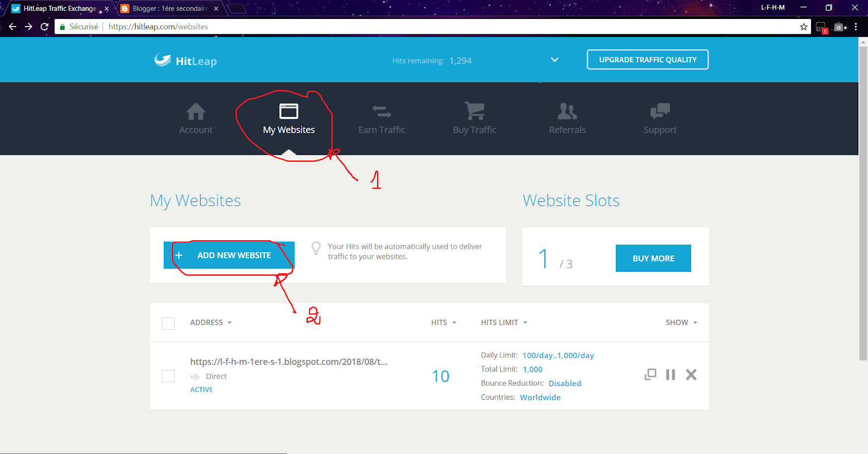The height and width of the screenshot is (454, 868).
Task: Open the My Websites section
Action: pyautogui.click(x=289, y=118)
